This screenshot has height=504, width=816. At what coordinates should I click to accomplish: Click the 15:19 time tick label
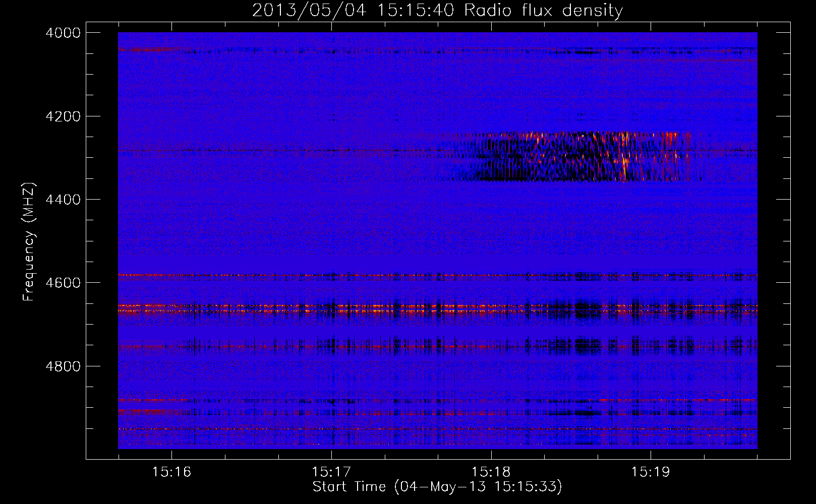click(651, 472)
